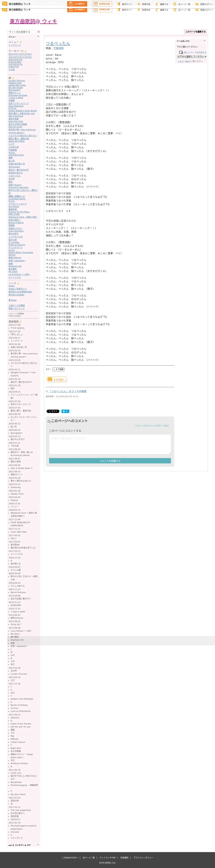The image size is (215, 868).
Task: Click the コメントを投稿する button
Action: click(x=110, y=461)
